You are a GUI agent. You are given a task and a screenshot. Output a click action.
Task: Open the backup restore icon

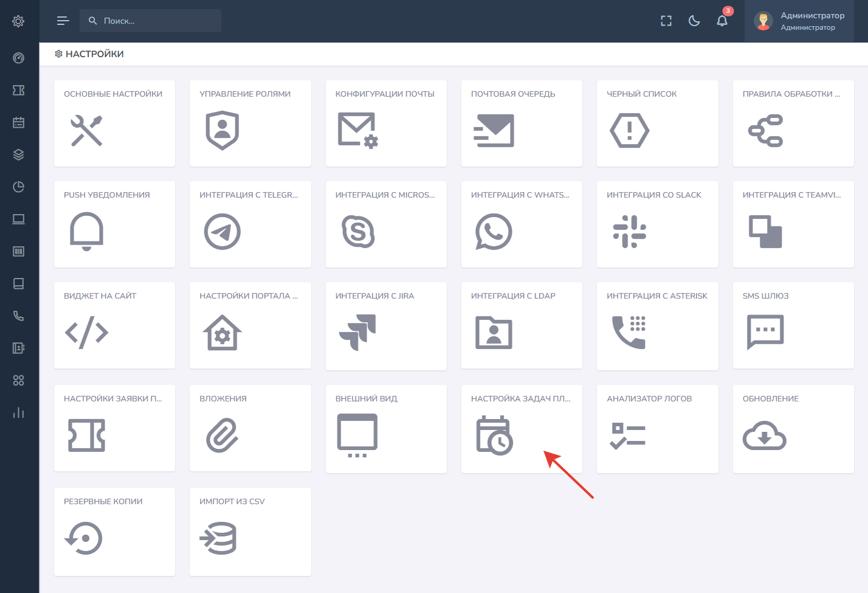[x=84, y=538]
